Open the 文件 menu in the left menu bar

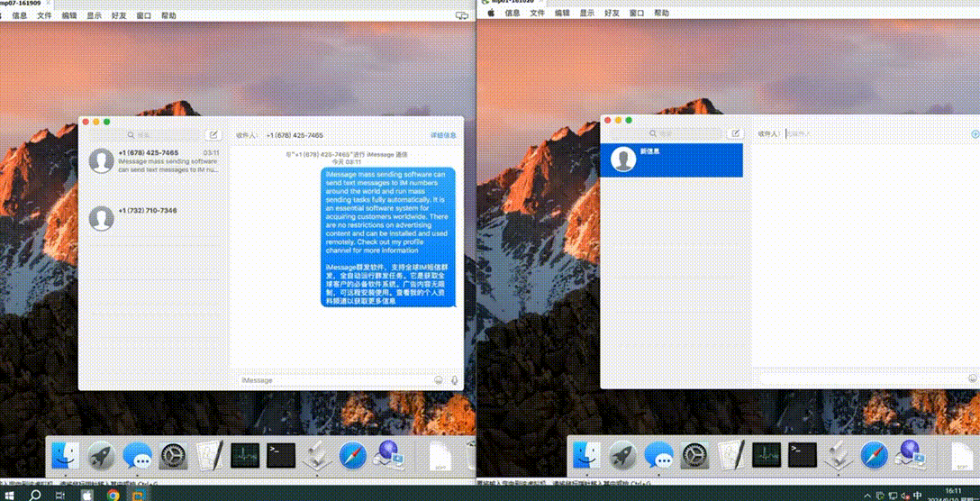(44, 15)
